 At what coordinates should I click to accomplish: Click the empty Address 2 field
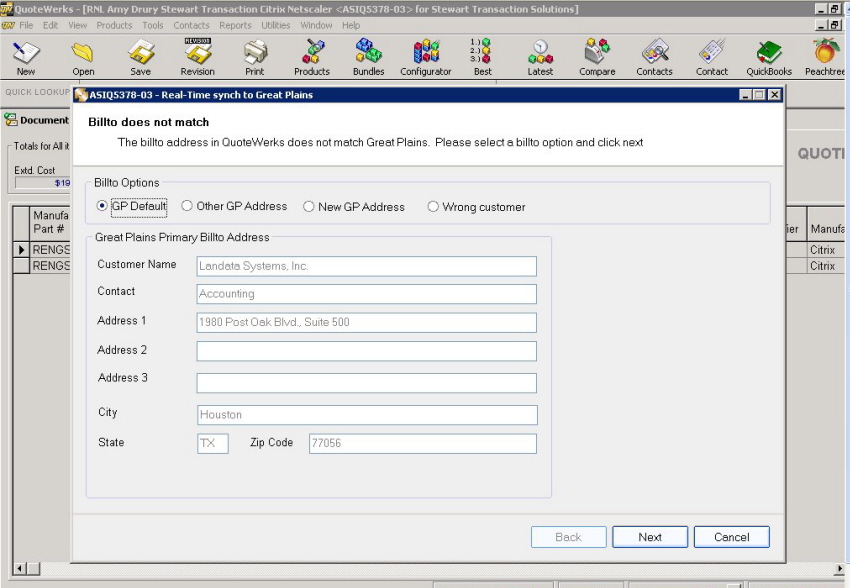point(366,351)
